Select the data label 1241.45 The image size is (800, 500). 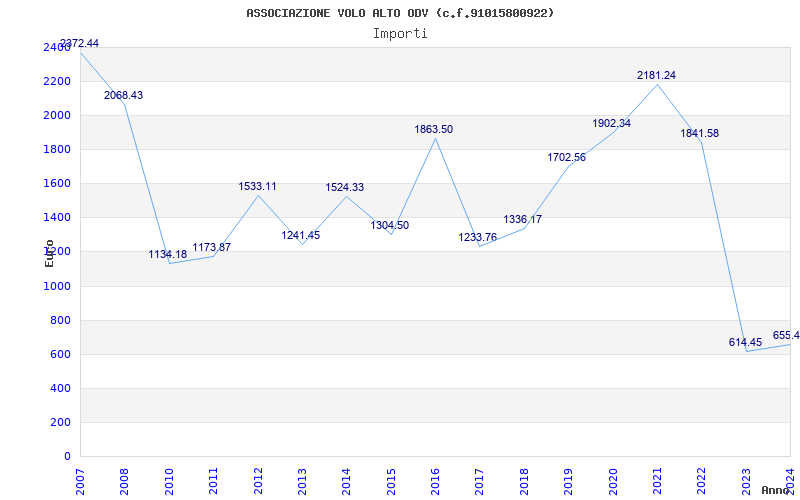(301, 236)
